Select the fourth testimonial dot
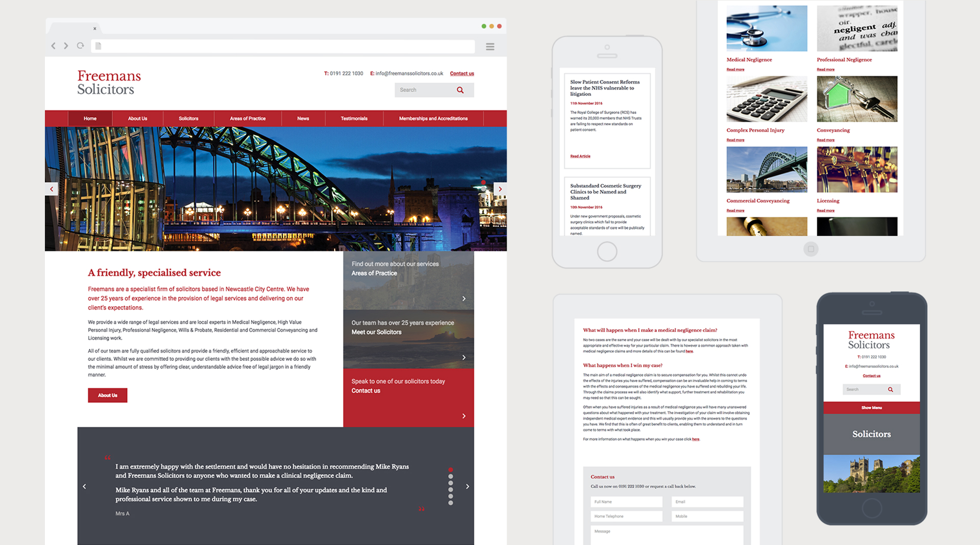The width and height of the screenshot is (980, 545). [451, 489]
